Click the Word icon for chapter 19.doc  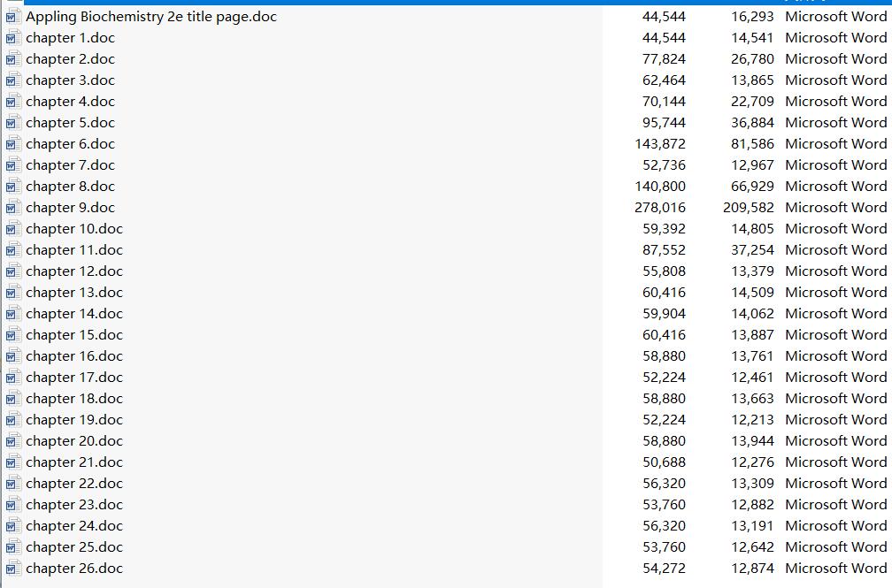click(x=13, y=420)
